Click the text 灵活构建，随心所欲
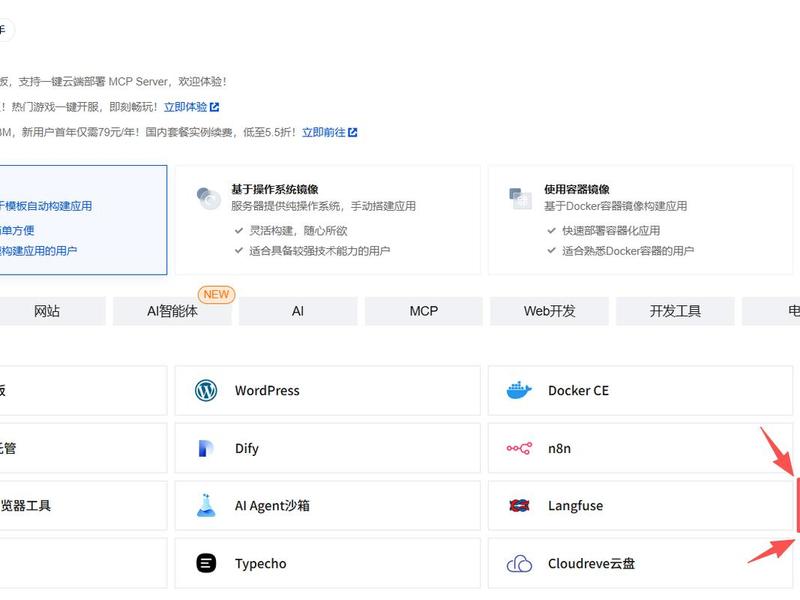 click(298, 231)
